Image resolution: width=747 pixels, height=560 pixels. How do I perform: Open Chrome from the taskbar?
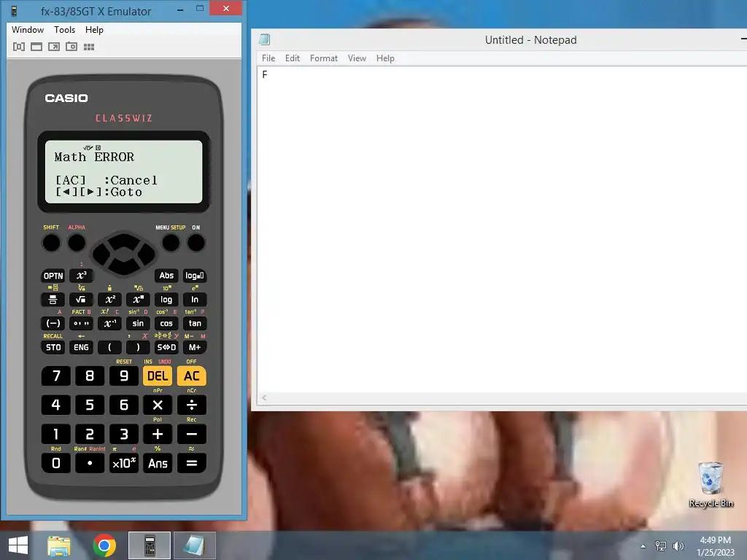tap(104, 545)
